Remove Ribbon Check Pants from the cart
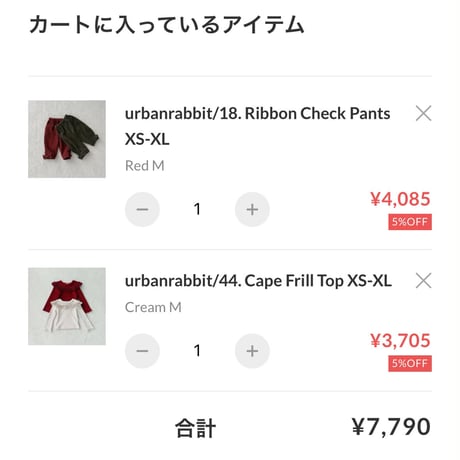460x460 pixels. [x=423, y=113]
